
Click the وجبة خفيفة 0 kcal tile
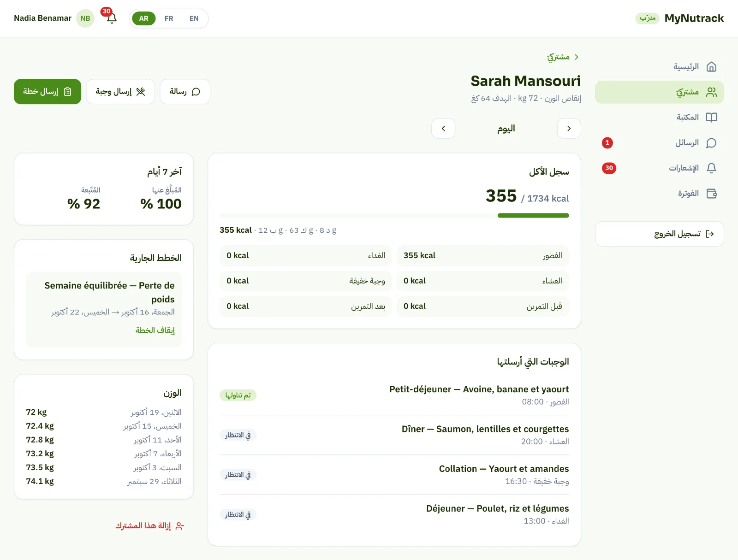[306, 281]
